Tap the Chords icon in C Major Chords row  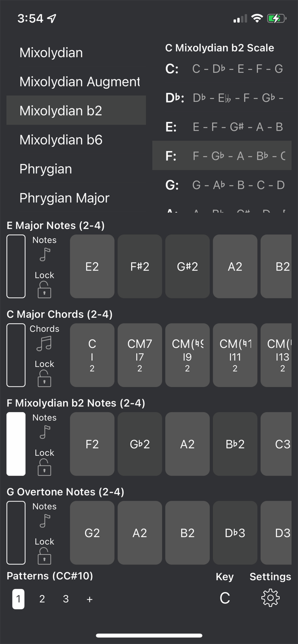(44, 343)
